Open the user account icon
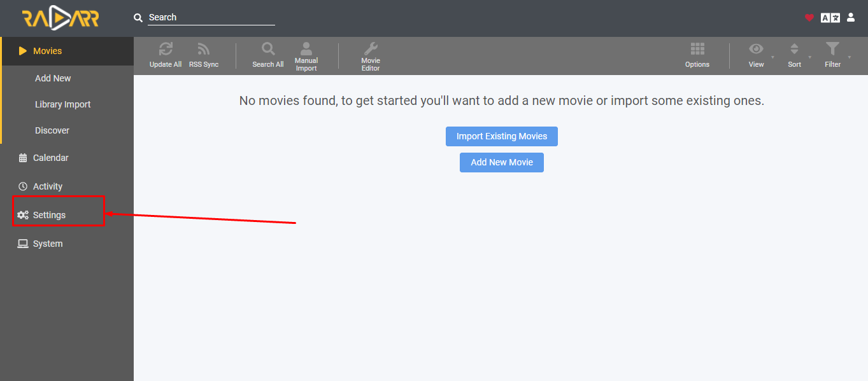This screenshot has height=381, width=868. click(851, 17)
